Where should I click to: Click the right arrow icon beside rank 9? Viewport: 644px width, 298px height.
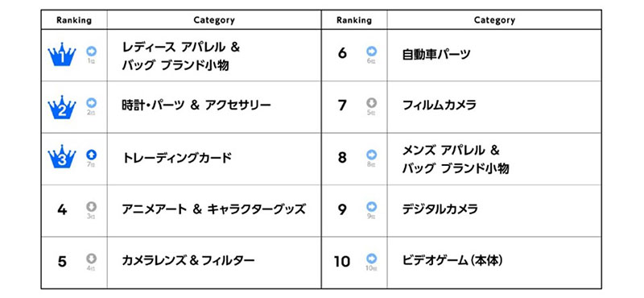point(372,206)
